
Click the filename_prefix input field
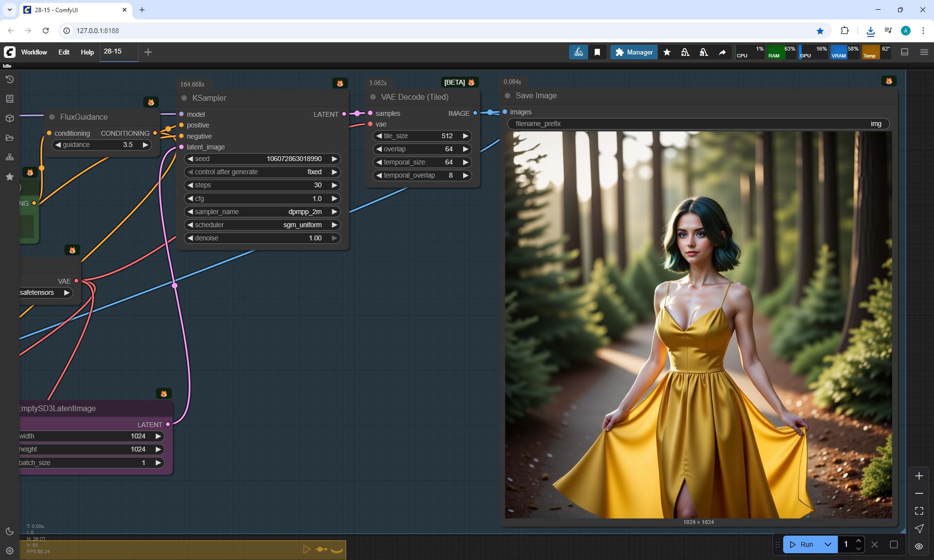698,124
